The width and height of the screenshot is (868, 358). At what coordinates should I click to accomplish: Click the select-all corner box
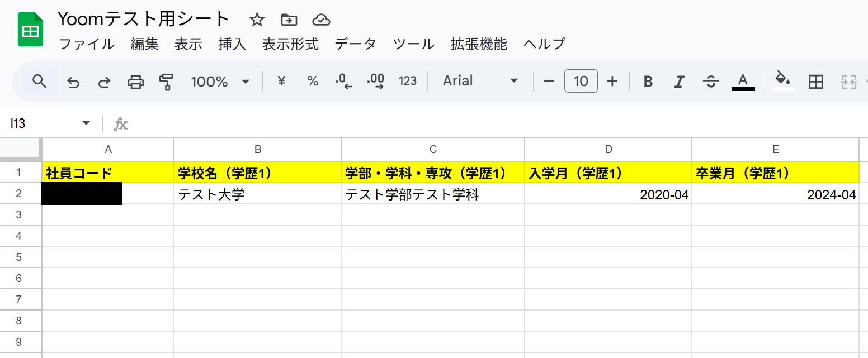21,149
